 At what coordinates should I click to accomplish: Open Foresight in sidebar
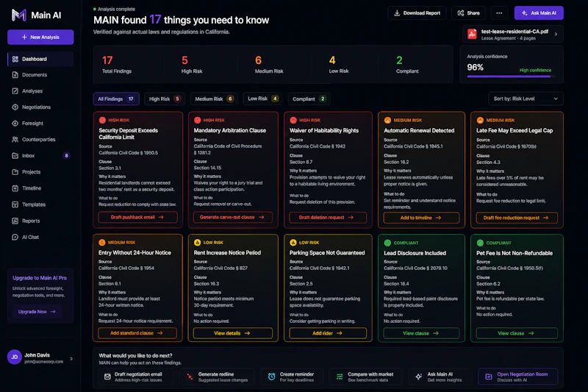coord(40,124)
